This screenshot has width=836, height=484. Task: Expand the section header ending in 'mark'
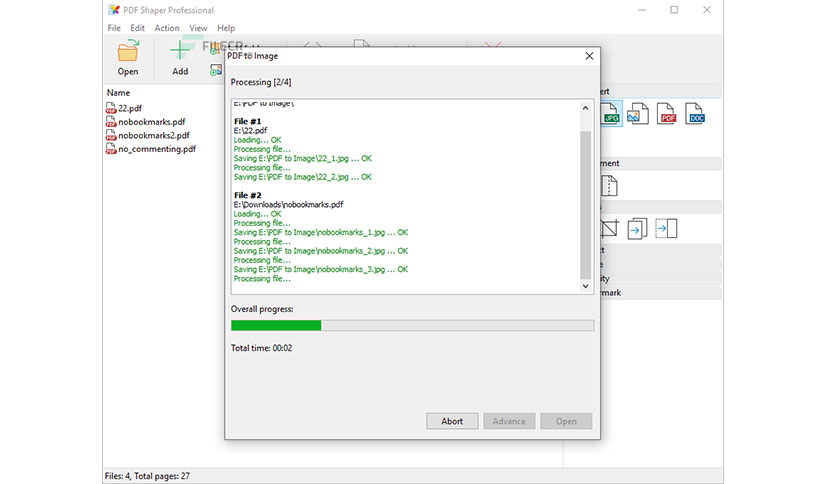661,293
